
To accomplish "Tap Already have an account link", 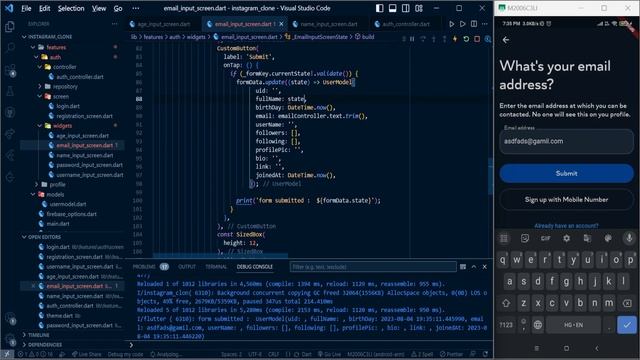I will coord(567,226).
